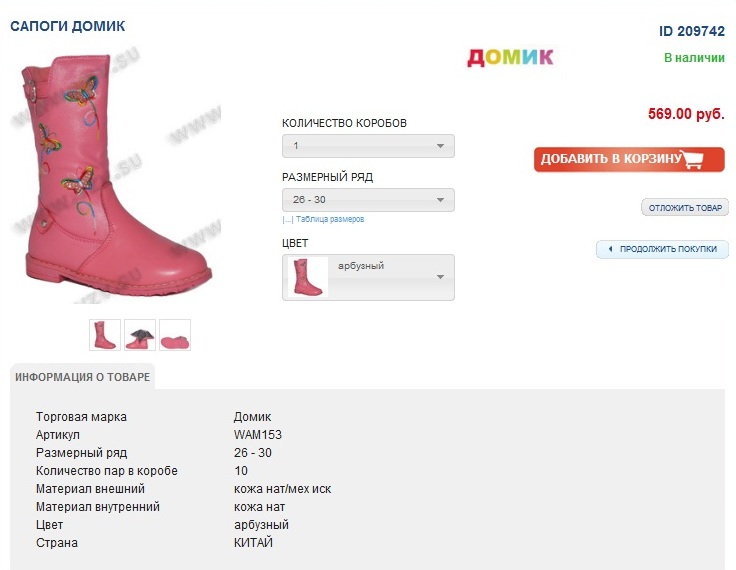Click the Сапоги Домик product title
The height and width of the screenshot is (570, 736).
(68, 26)
